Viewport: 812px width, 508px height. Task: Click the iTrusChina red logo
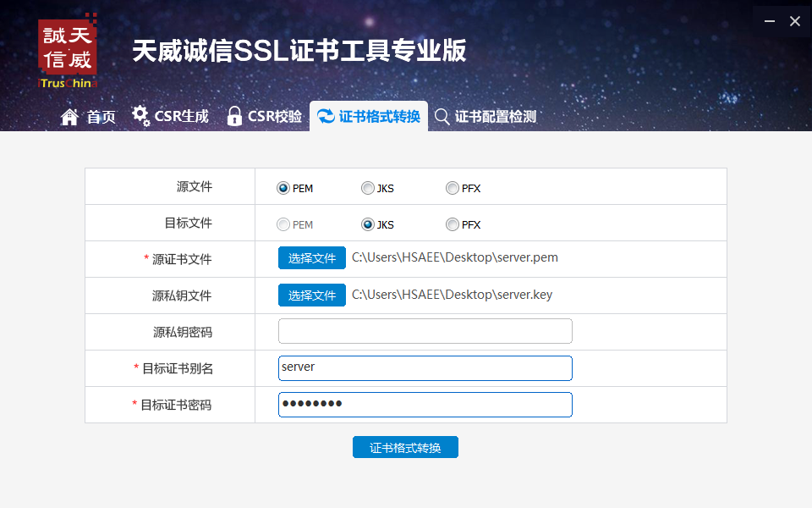click(x=68, y=51)
